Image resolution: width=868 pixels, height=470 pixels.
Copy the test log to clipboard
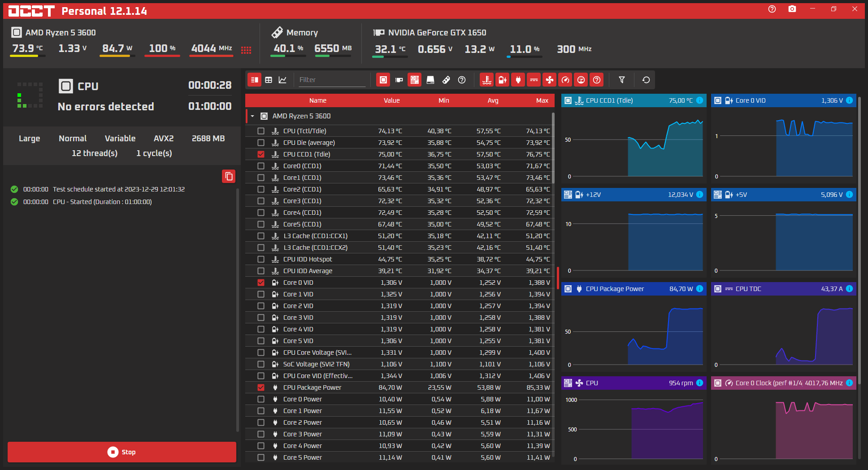[x=229, y=176]
